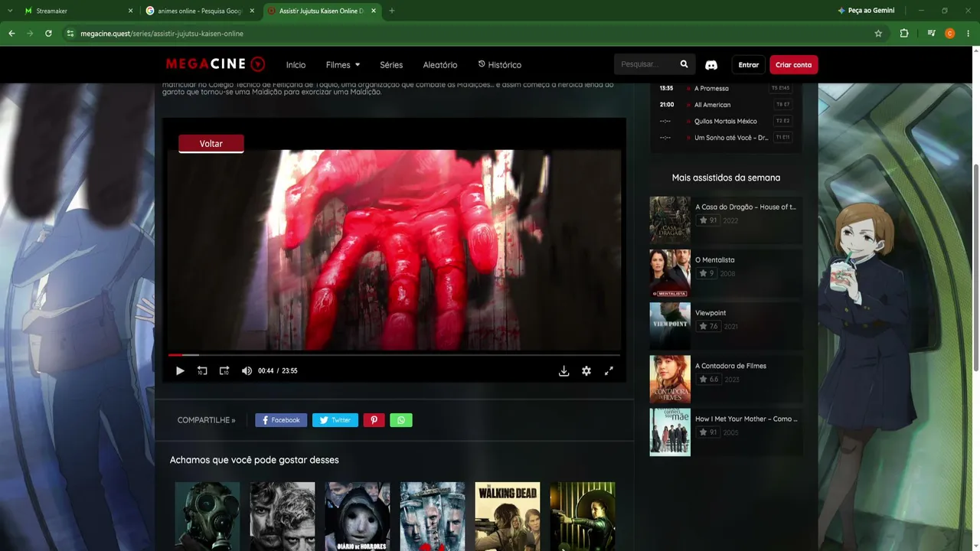Click the Voltar button above the video
This screenshot has width=980, height=551.
point(211,144)
